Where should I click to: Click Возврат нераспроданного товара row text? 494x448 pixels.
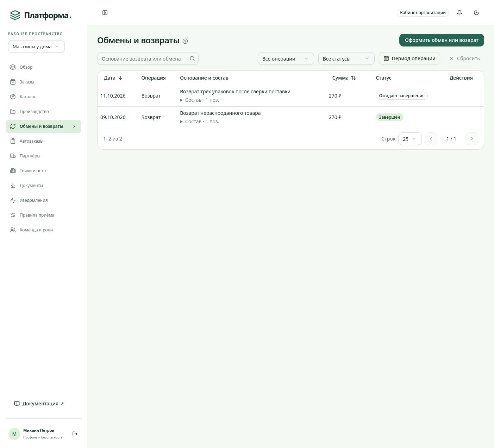tap(220, 113)
